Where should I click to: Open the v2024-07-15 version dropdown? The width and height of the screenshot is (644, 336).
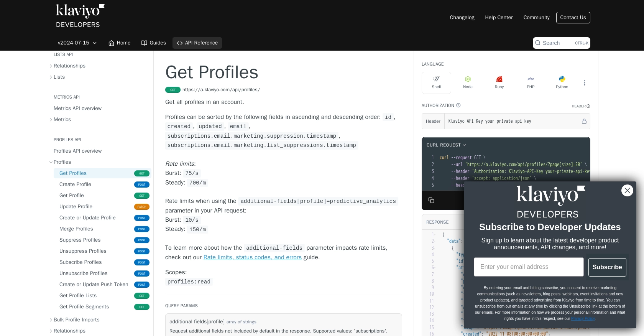click(x=77, y=43)
